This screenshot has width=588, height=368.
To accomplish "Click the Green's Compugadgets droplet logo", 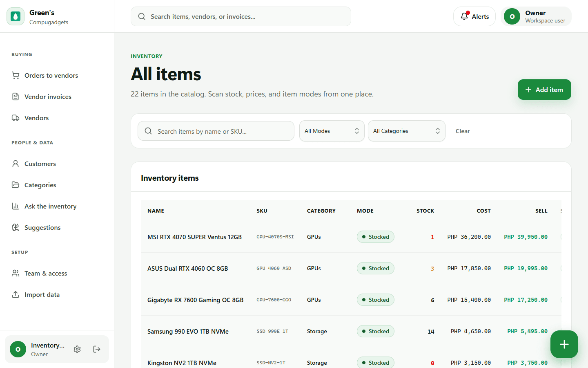I will [16, 16].
